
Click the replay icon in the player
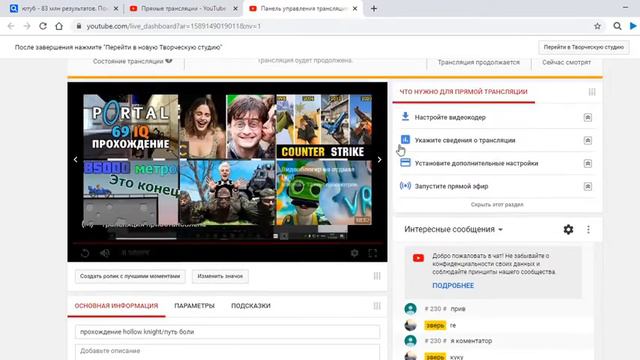coord(85,253)
